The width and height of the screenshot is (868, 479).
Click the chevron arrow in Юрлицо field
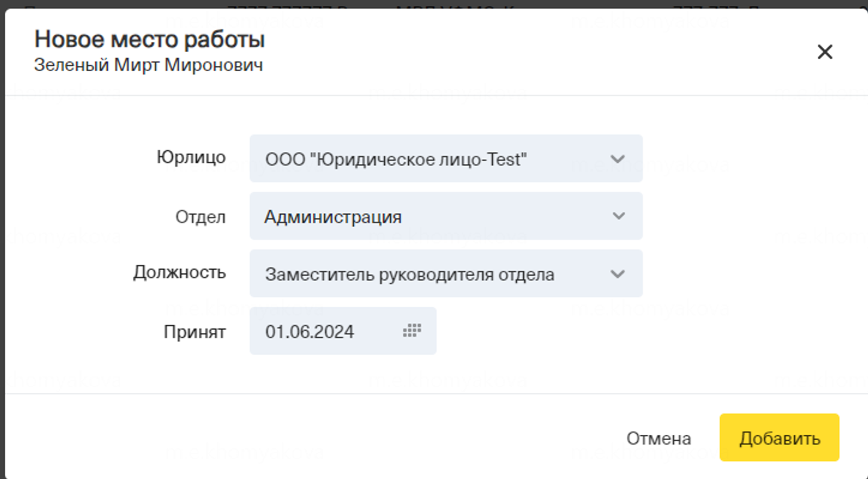click(617, 159)
